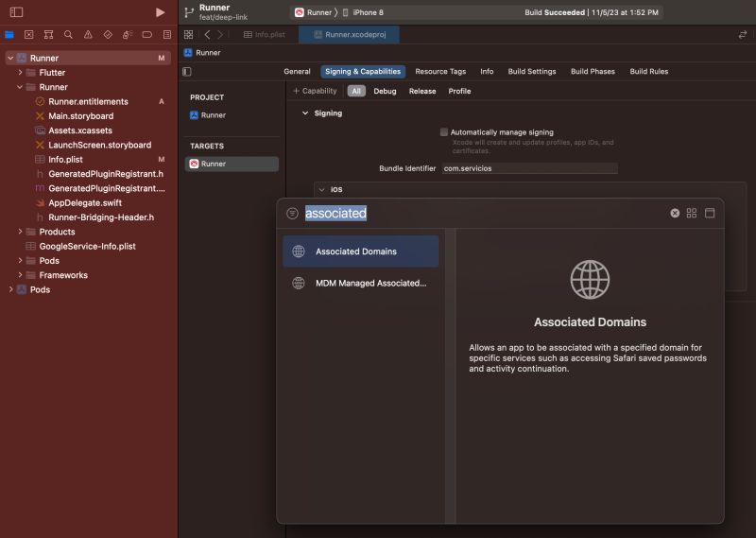
Task: Expand the Frameworks folder
Action: point(20,275)
